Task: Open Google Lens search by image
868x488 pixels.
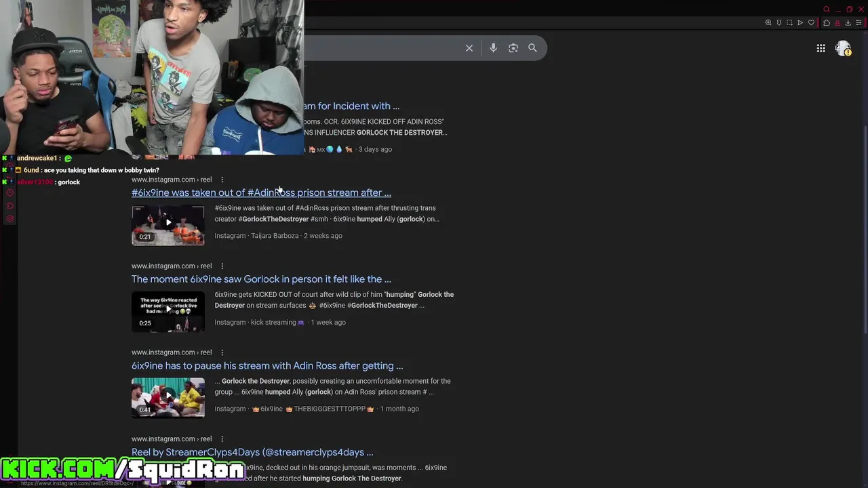Action: (513, 48)
